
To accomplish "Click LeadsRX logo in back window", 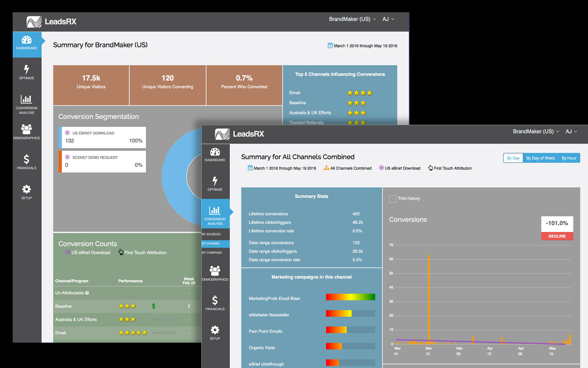I will (x=51, y=22).
